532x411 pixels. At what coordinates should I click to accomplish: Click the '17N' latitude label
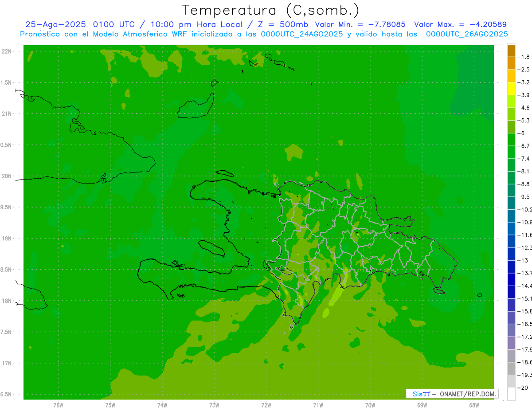(x=7, y=363)
